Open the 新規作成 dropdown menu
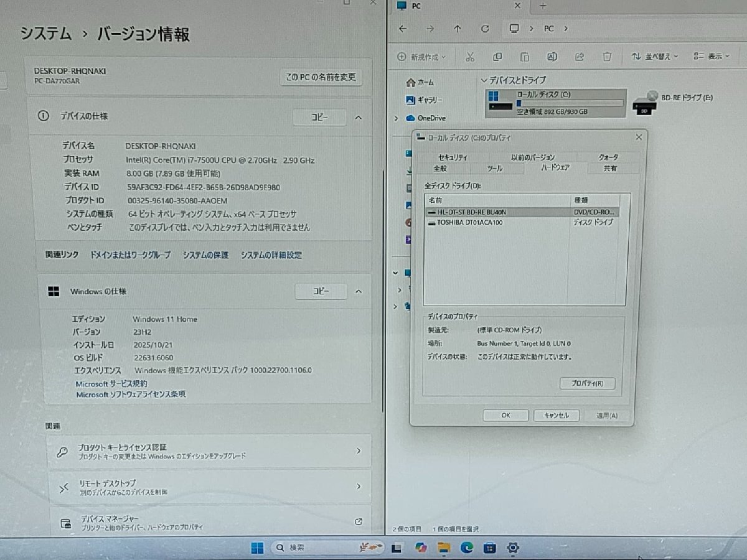747x560 pixels. 425,57
